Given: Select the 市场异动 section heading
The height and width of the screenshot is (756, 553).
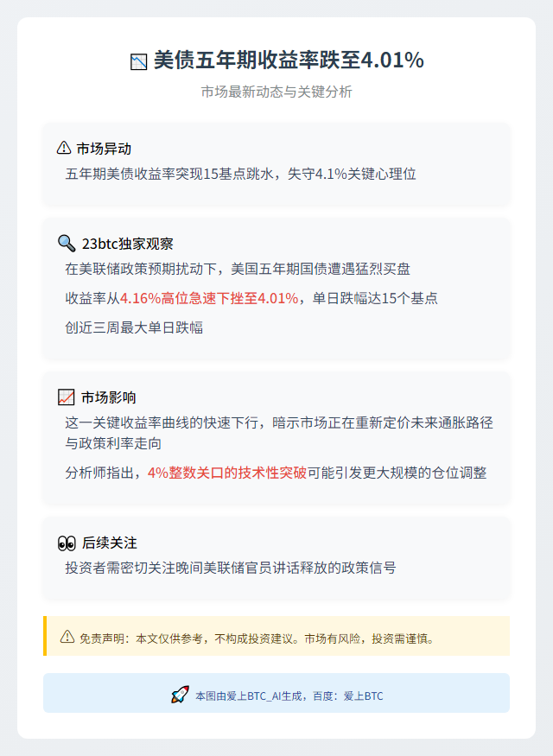Looking at the screenshot, I should (104, 149).
